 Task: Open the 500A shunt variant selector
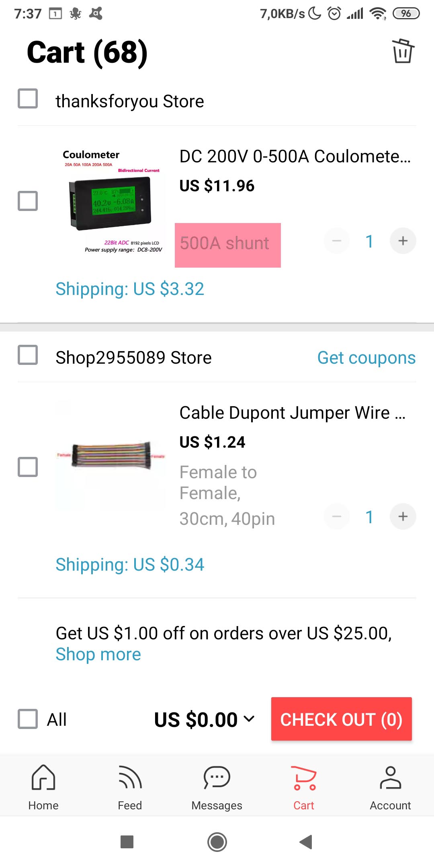point(227,244)
